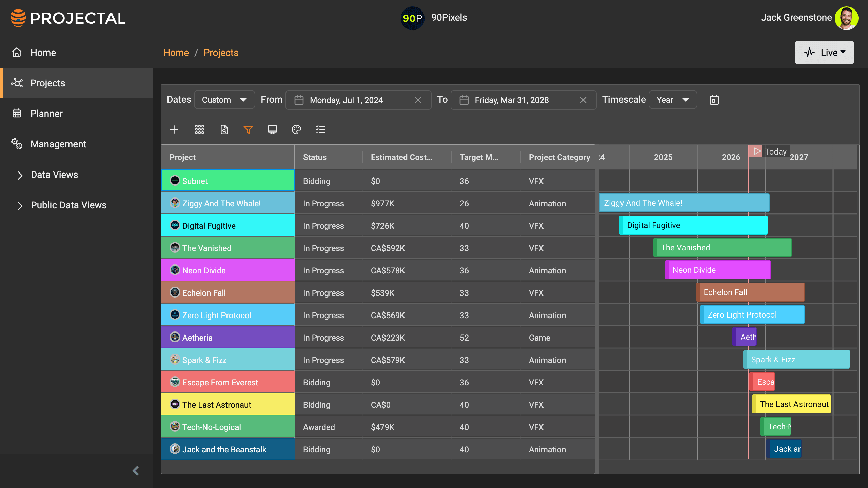
Task: Open the grid columns icon
Action: click(x=199, y=129)
